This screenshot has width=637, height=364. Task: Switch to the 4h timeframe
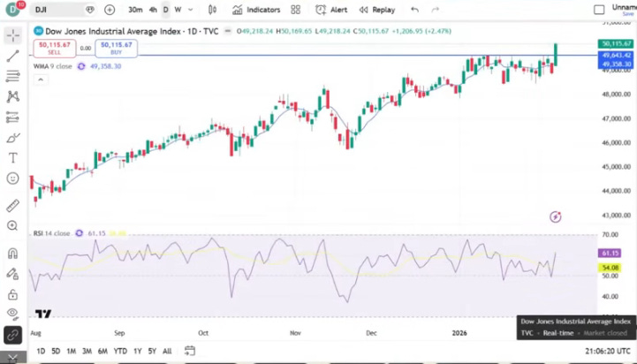[153, 10]
